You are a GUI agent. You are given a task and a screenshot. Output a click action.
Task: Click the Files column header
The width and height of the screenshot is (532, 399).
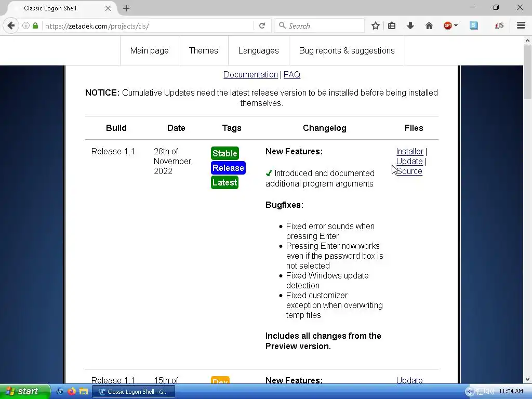pos(414,128)
